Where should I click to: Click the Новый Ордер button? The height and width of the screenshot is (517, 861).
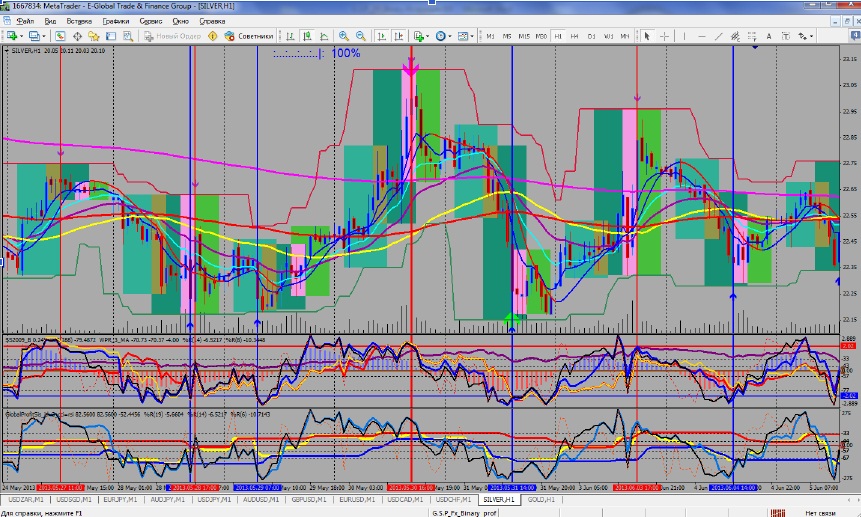(178, 36)
